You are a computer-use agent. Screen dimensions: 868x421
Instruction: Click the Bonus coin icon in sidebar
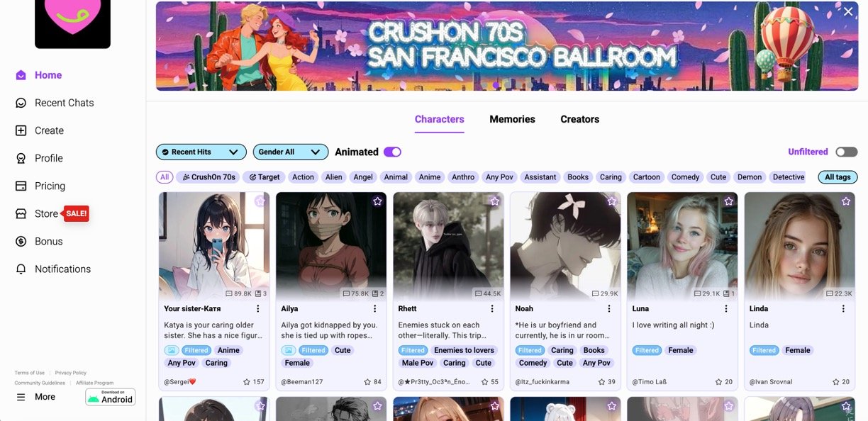click(21, 241)
